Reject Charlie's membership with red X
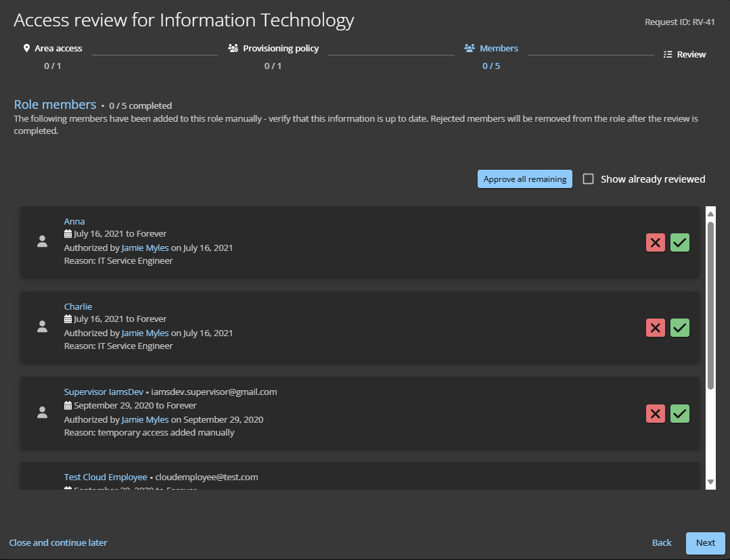This screenshot has width=730, height=560. point(655,328)
